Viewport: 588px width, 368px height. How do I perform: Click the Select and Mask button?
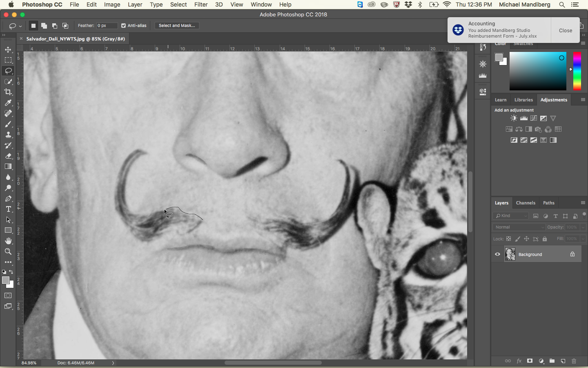[x=177, y=25]
